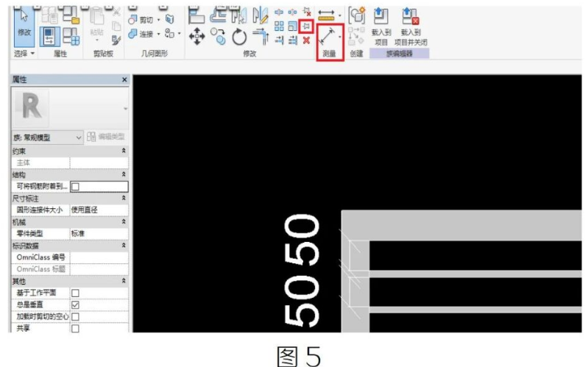Select Mirror - Draw Axis pencil icon
The image size is (588, 367).
(x=261, y=15)
